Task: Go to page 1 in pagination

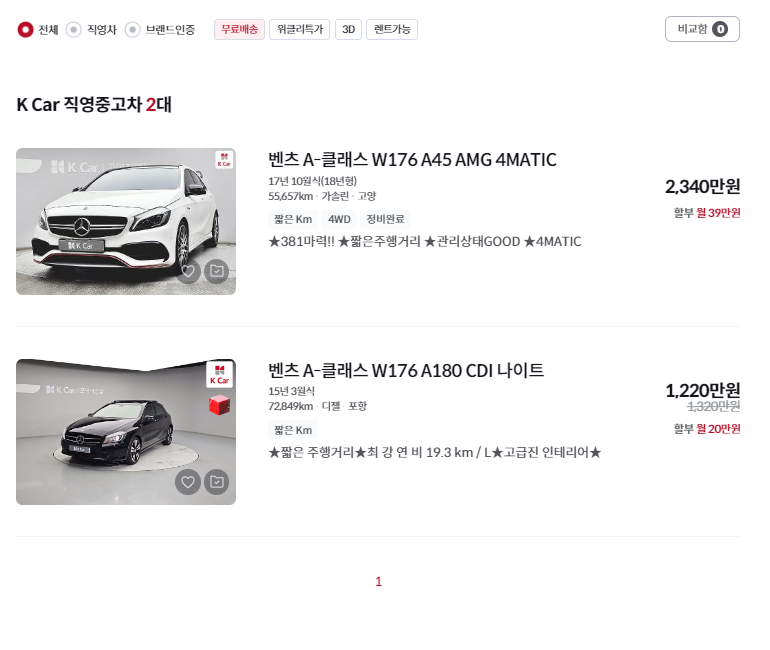Action: click(x=379, y=582)
